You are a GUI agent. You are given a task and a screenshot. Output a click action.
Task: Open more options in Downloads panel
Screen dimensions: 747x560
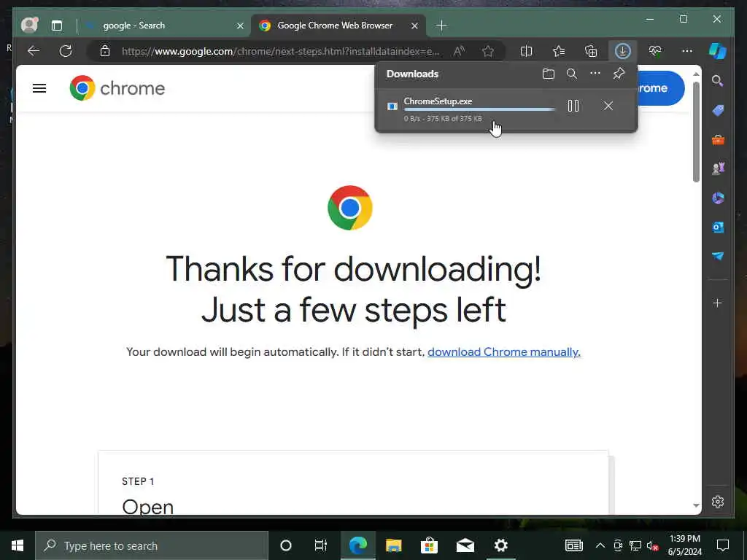tap(595, 74)
